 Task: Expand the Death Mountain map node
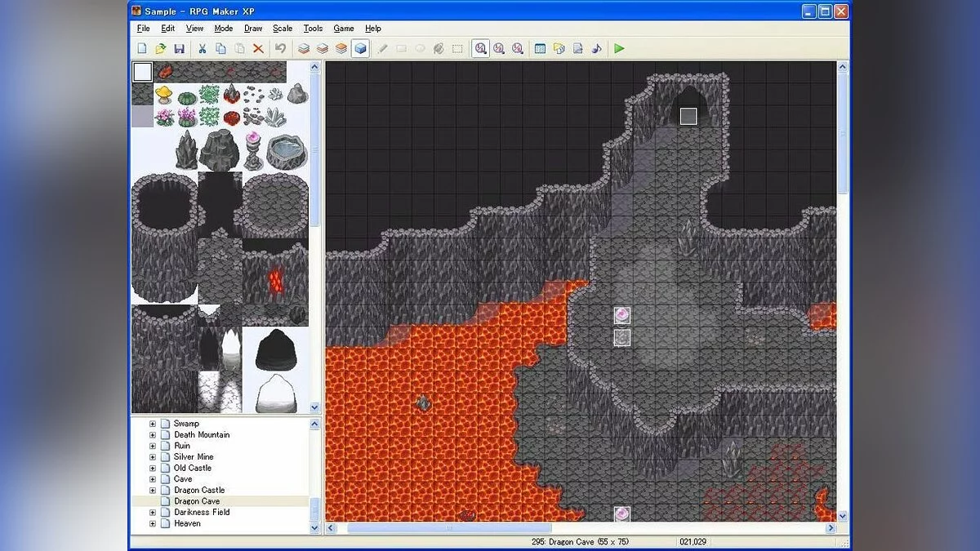152,435
